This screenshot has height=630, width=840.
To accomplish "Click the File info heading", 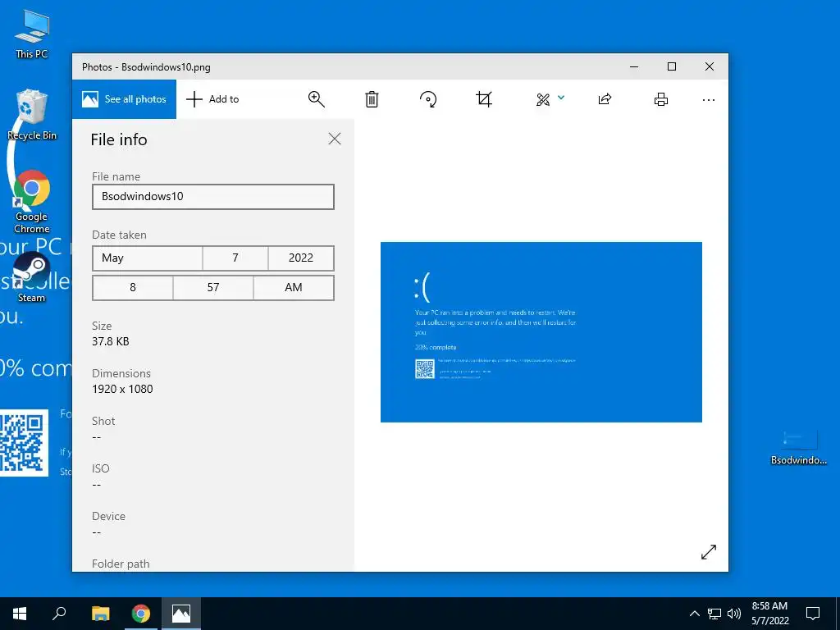I will click(119, 139).
